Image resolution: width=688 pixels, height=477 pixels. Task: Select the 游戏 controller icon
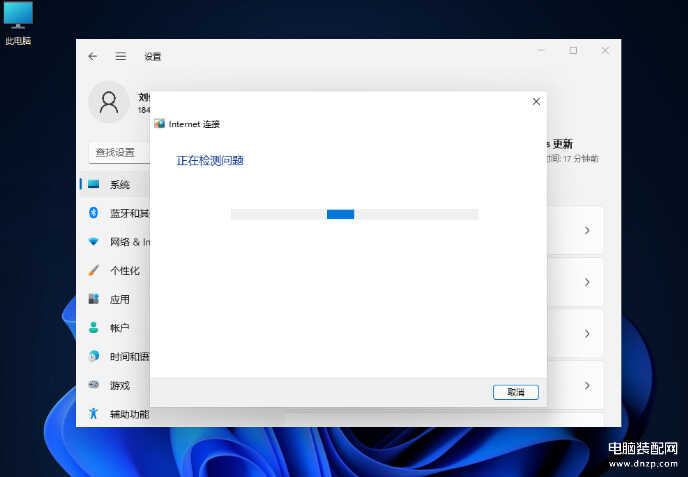93,385
